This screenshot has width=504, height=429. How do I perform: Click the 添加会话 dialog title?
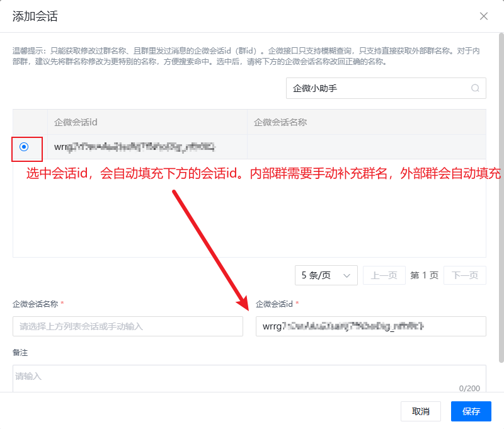coord(35,16)
